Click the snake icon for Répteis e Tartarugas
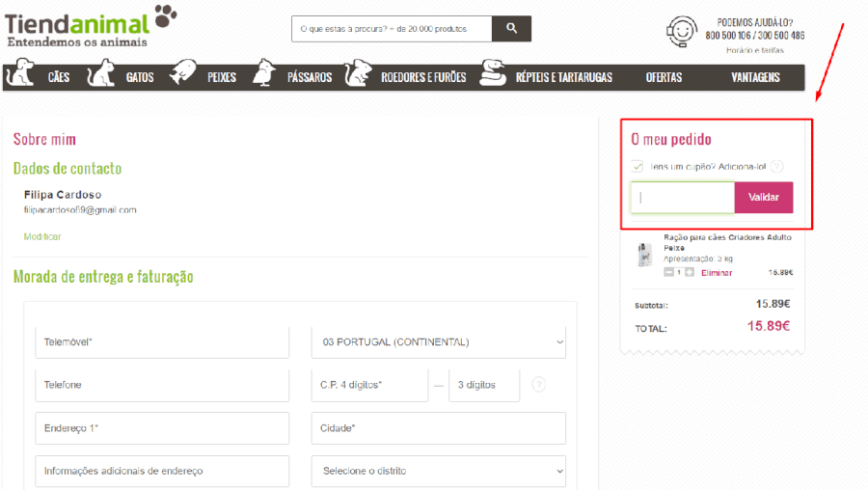 point(494,76)
